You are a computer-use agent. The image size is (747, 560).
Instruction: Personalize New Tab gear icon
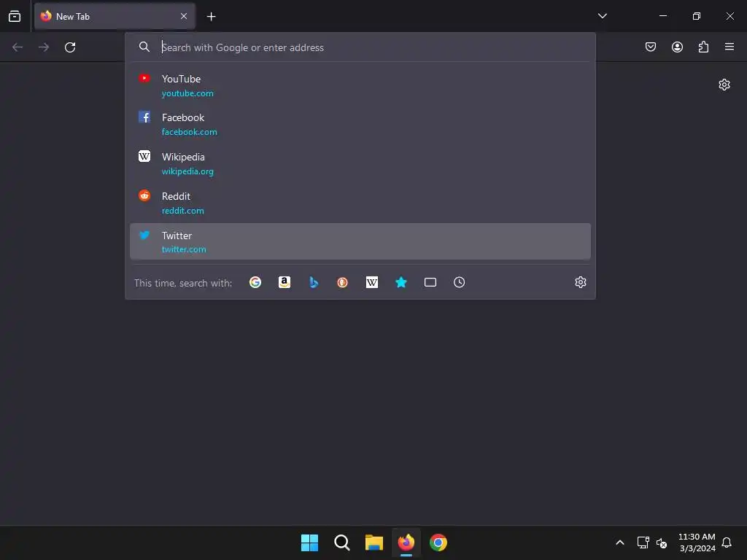724,85
